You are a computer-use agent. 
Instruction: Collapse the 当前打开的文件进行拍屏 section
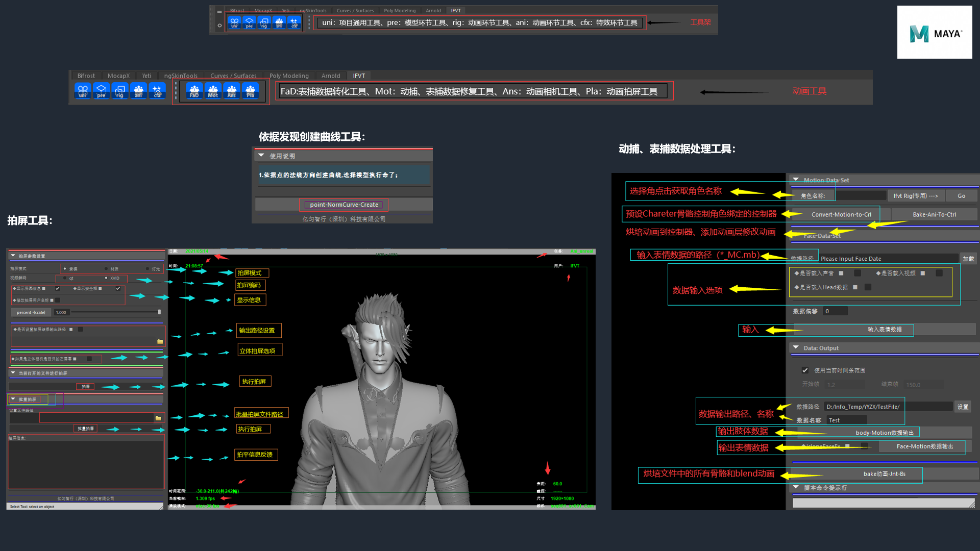(13, 373)
